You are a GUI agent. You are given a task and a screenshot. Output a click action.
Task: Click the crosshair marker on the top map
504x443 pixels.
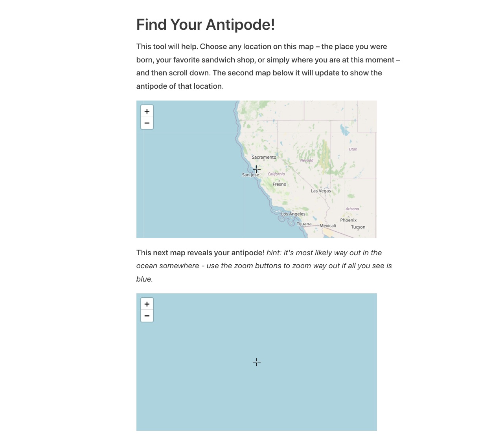[x=257, y=169]
